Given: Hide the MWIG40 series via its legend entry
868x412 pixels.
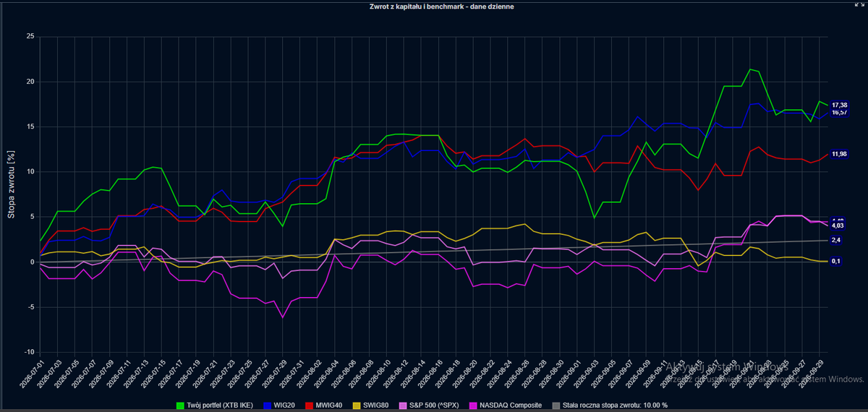Looking at the screenshot, I should 323,405.
